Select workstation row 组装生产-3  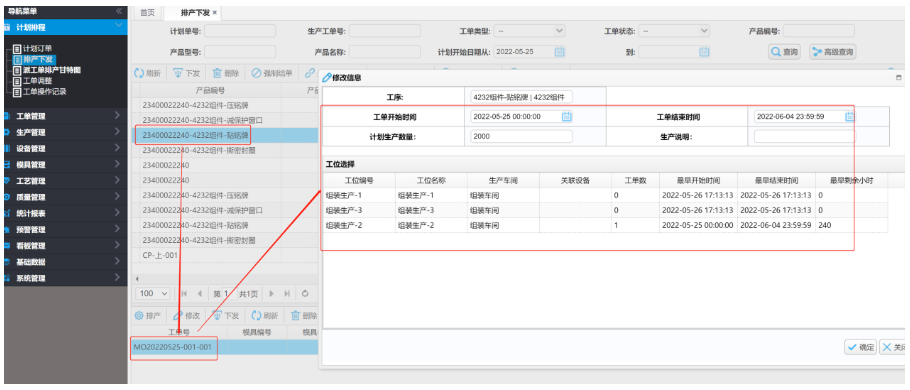pyautogui.click(x=605, y=210)
